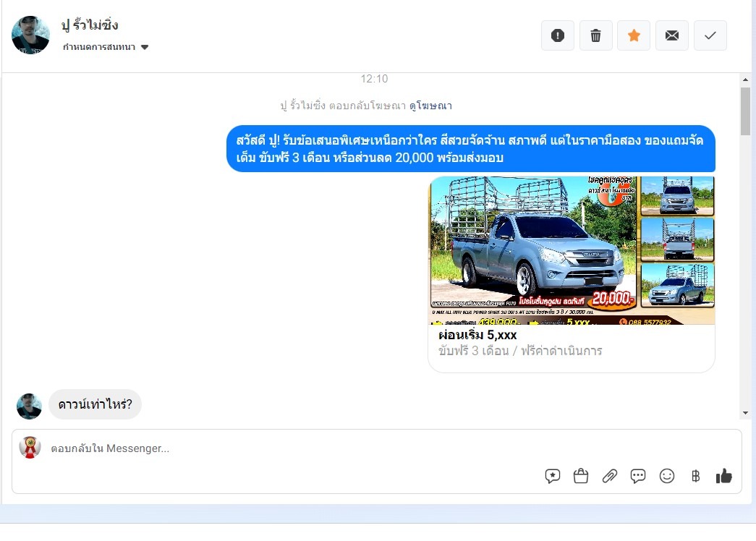The image size is (756, 541).
Task: Open contact name ปู รั้วไม่ซิ่ง
Action: coord(90,25)
